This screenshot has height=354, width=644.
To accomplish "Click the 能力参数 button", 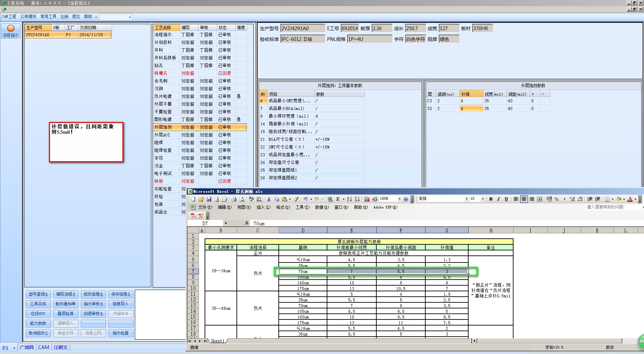I will [38, 323].
